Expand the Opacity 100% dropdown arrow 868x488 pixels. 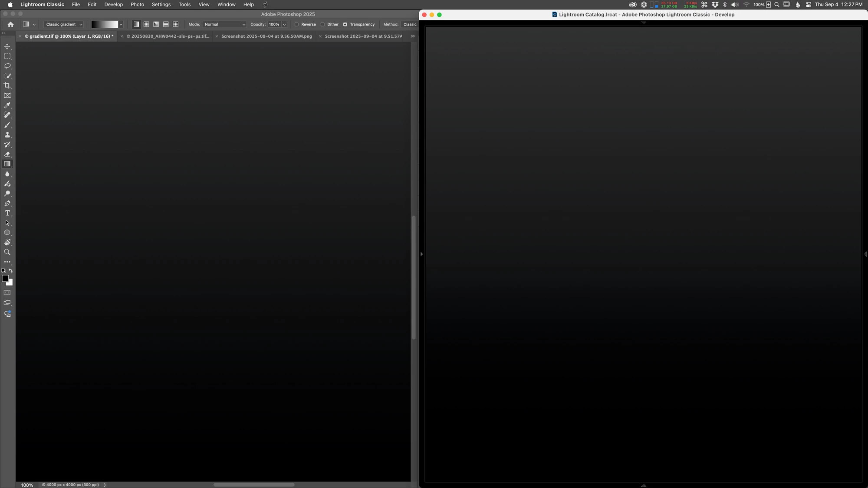[284, 25]
